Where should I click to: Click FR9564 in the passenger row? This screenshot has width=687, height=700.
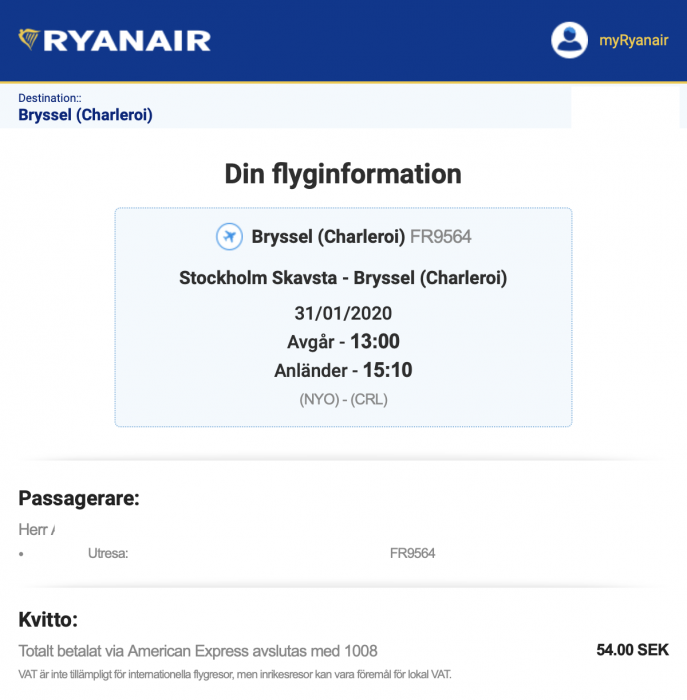coord(412,553)
